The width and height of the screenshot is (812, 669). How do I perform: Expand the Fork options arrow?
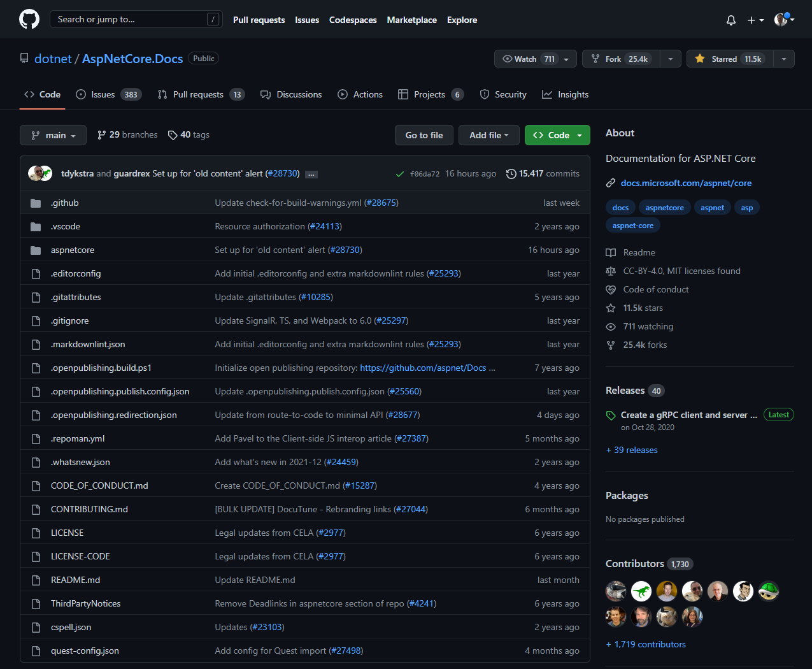click(x=670, y=59)
